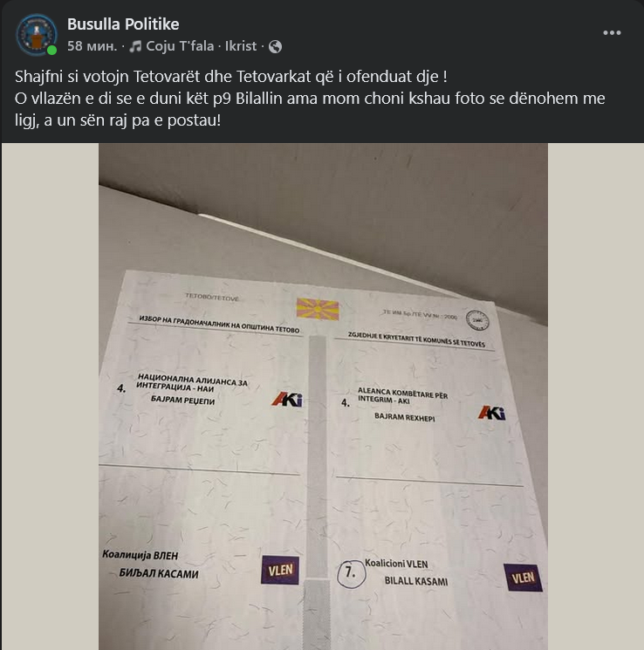Open the Coju T'fala music link
Screen dimensions: 644x650
coord(180,46)
